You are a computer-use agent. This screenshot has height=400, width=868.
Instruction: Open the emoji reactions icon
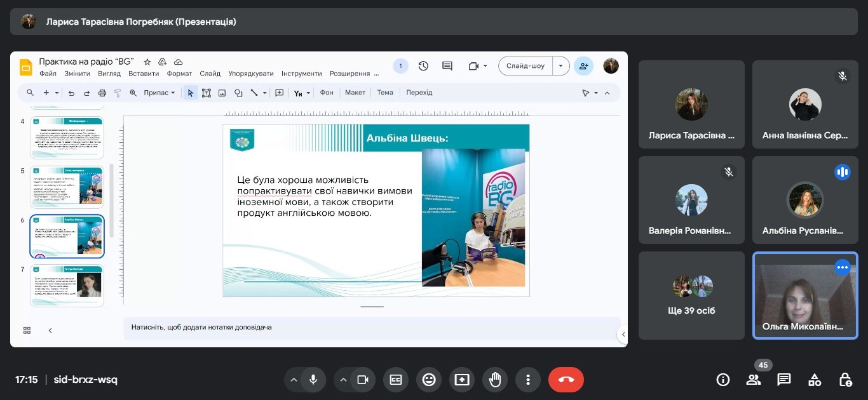(429, 380)
